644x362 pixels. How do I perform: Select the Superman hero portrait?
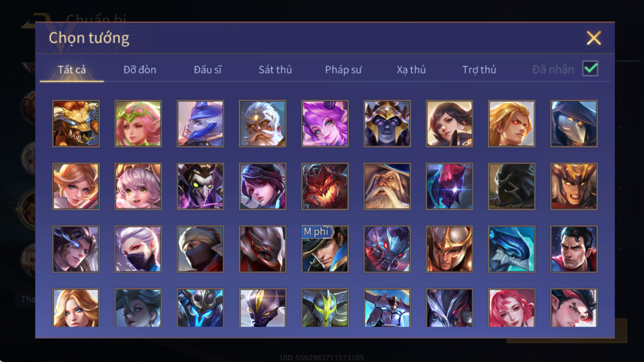(x=574, y=250)
